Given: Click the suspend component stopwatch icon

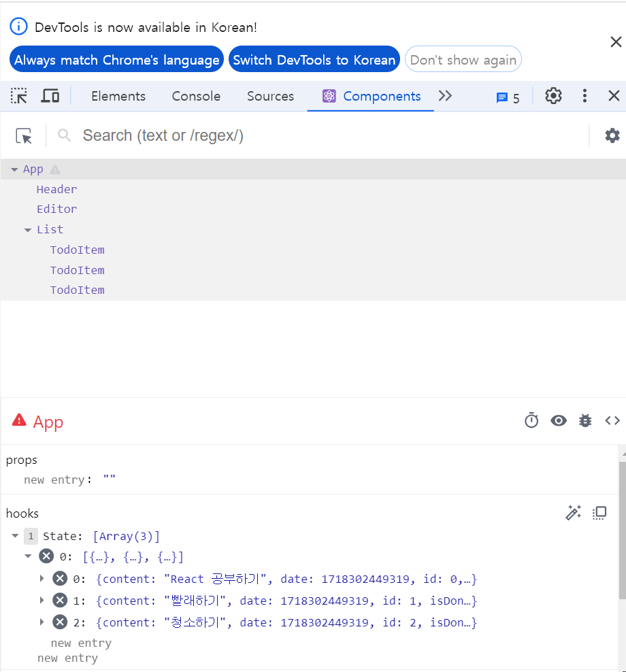Looking at the screenshot, I should pos(531,420).
